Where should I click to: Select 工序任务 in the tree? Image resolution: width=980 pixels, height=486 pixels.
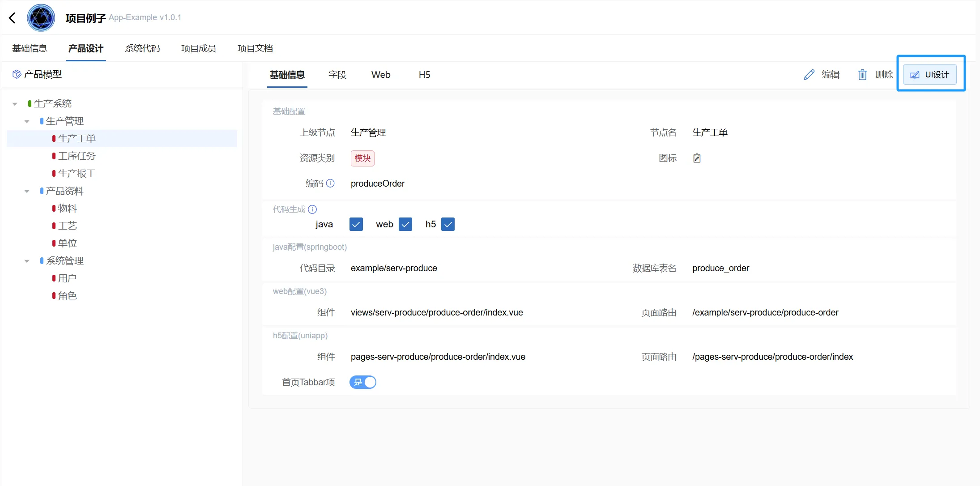[x=77, y=156]
